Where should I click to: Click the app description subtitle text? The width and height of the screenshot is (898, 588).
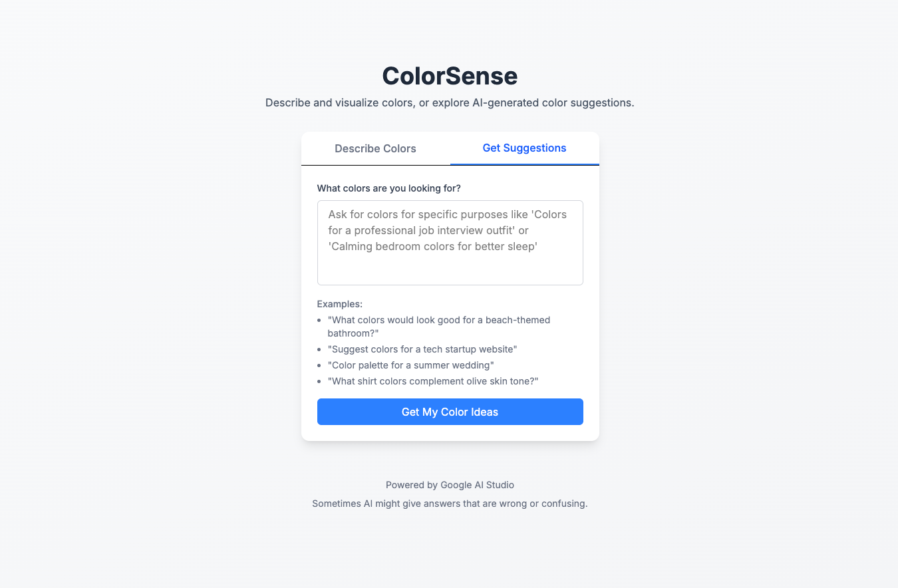click(450, 102)
